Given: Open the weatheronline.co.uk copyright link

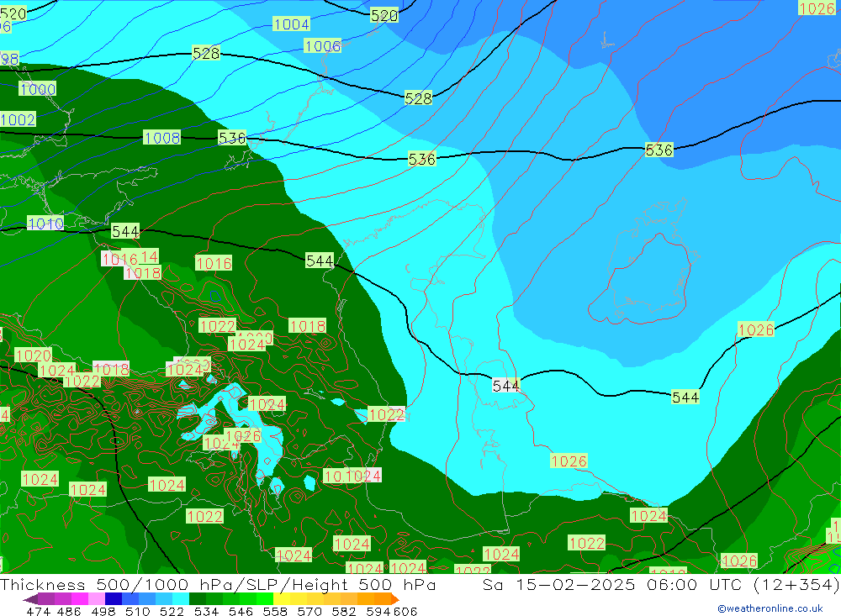Looking at the screenshot, I should click(x=770, y=608).
